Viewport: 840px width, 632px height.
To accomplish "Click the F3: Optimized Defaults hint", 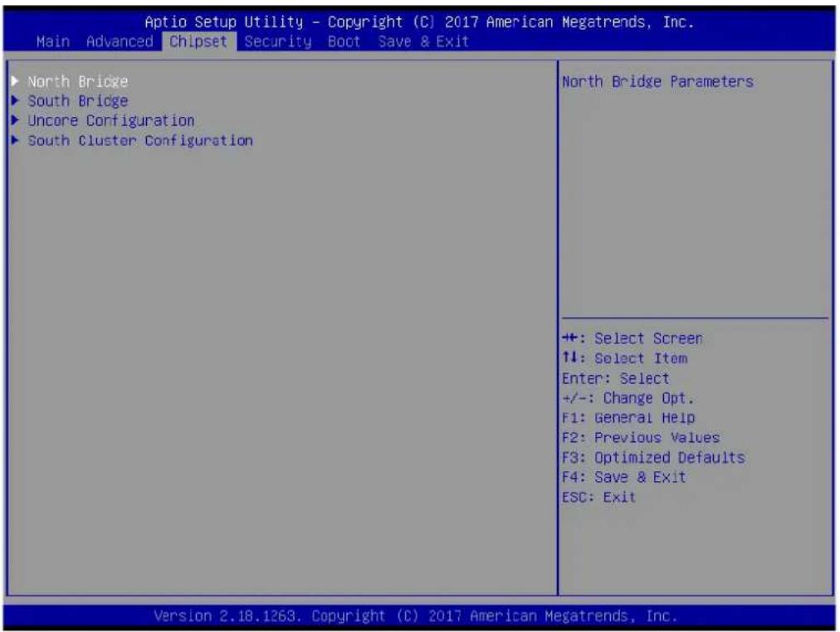I will [x=653, y=458].
